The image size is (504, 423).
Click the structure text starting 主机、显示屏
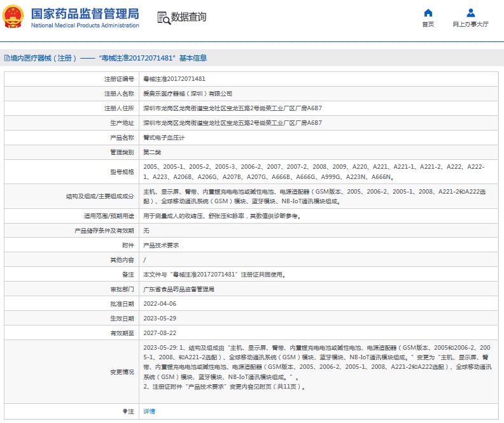click(x=314, y=196)
